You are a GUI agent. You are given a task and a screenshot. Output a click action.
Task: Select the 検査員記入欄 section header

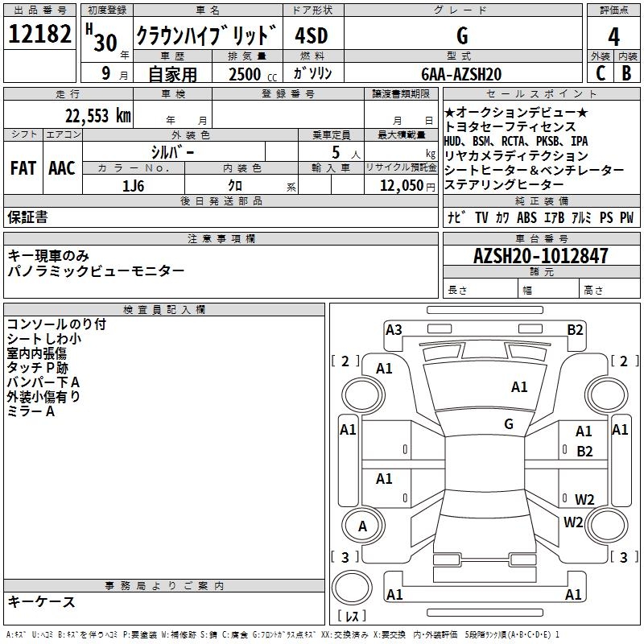[x=164, y=310]
